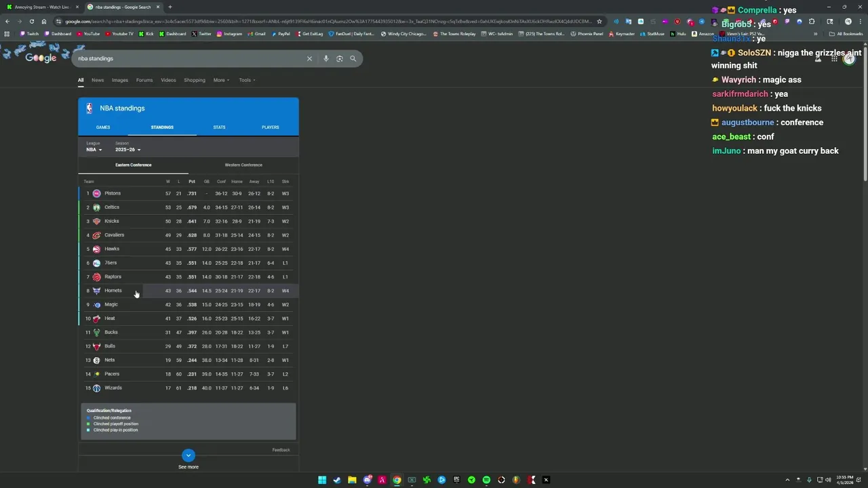Open the League NBA dropdown
Image resolution: width=868 pixels, height=488 pixels.
(94, 150)
